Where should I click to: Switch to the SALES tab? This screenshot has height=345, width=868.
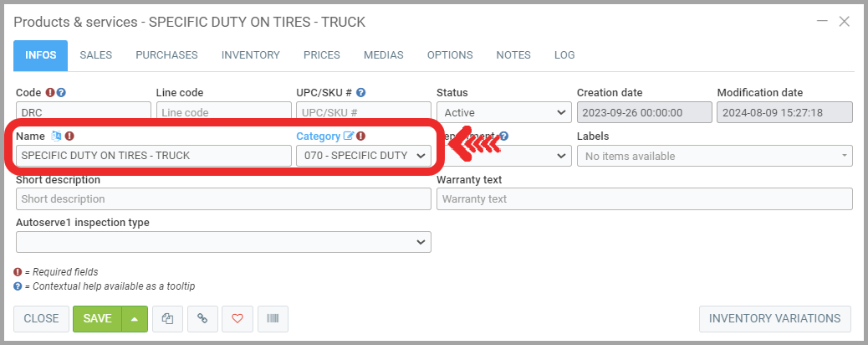tap(96, 55)
